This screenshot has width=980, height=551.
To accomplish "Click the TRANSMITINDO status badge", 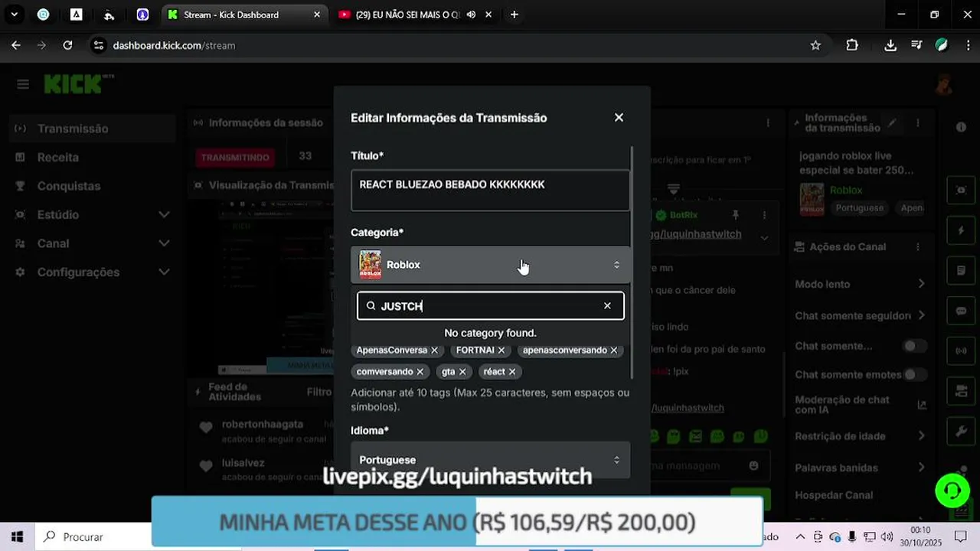I will 235,157.
